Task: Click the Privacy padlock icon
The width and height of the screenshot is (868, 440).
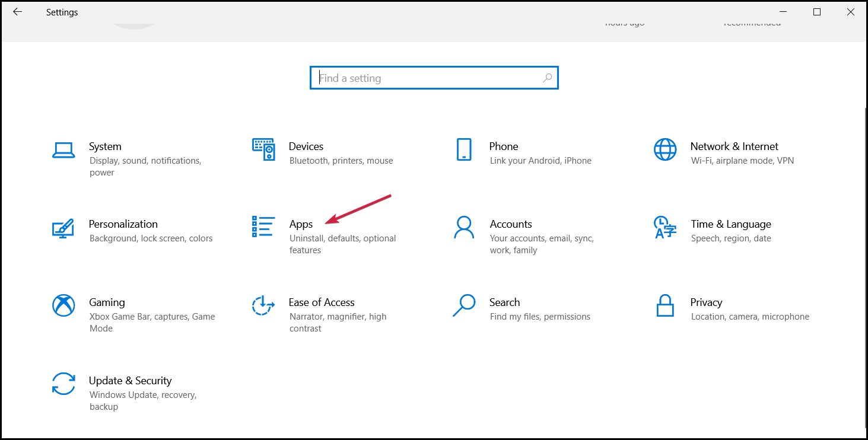Action: point(665,306)
